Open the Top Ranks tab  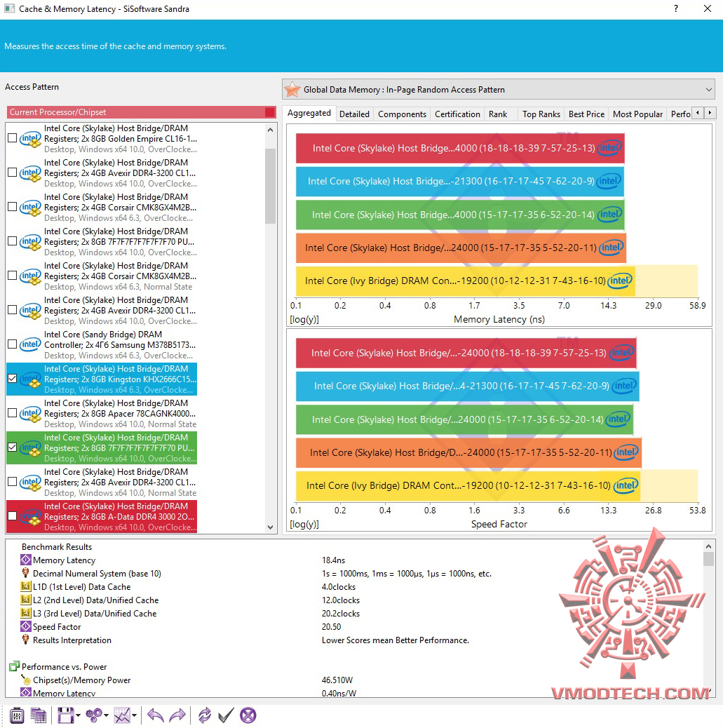pos(541,114)
